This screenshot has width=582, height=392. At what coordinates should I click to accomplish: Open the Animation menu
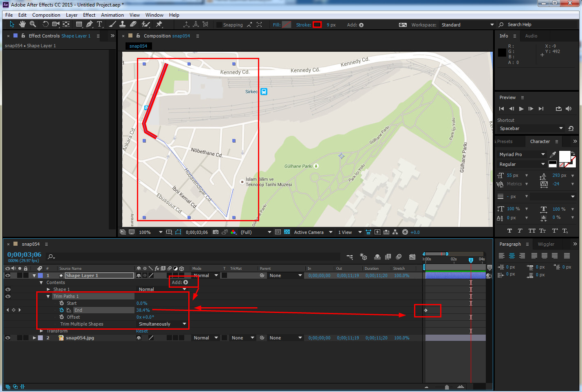click(112, 15)
